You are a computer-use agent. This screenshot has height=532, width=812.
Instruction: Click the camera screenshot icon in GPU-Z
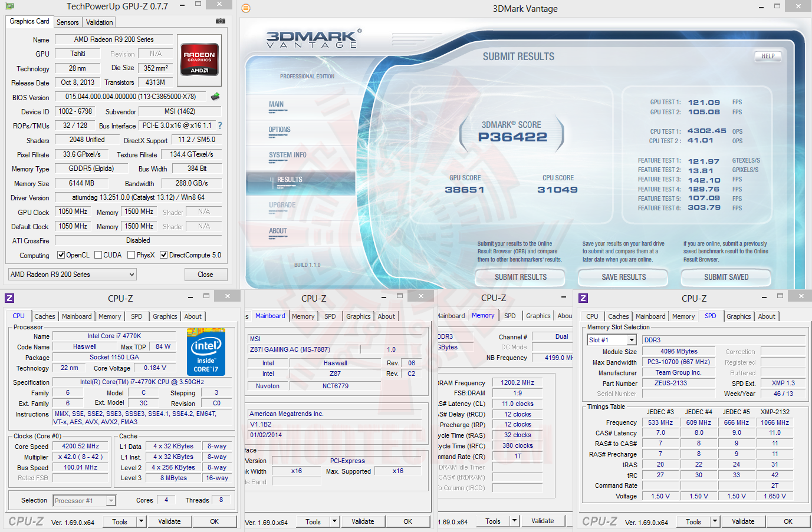[220, 21]
